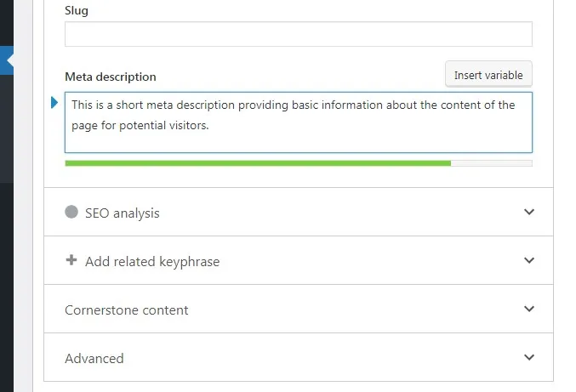Open the Advanced section title
The image size is (576, 392).
click(94, 359)
